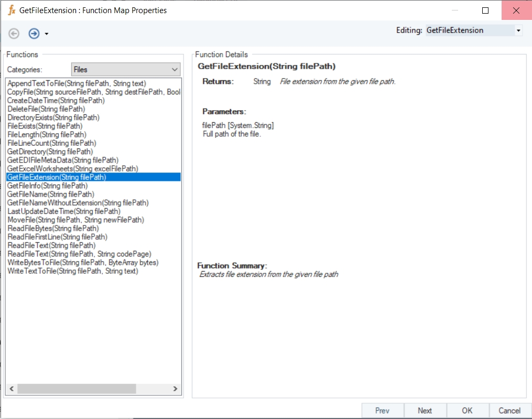
Task: Select the DeleteFile function entry
Action: 46,109
